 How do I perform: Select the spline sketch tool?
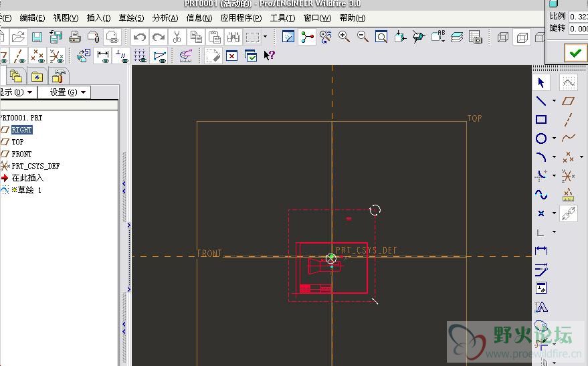coord(541,195)
